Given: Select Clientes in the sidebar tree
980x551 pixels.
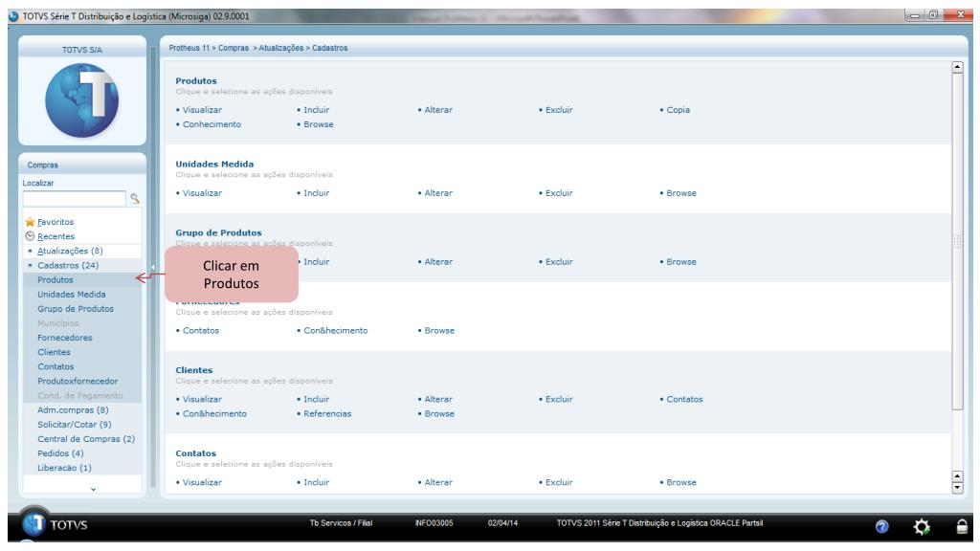Looking at the screenshot, I should coord(54,352).
